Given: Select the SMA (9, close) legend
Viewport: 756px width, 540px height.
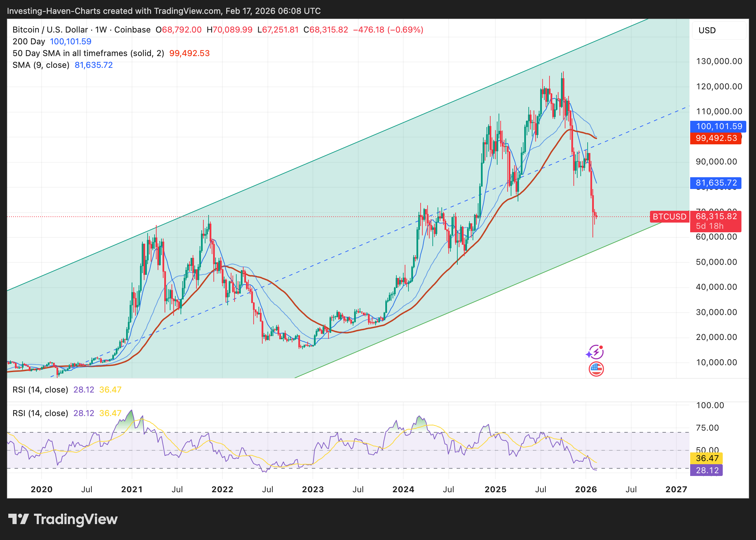Looking at the screenshot, I should (x=41, y=65).
